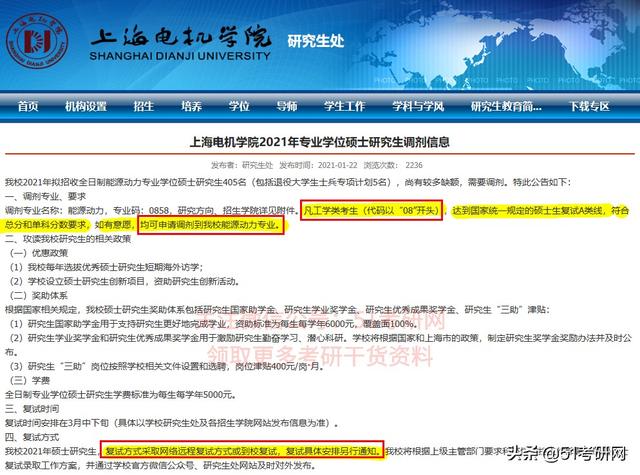Click the heading 二、攻读我校研究生的相关政策
The image size is (640, 475).
pos(68,239)
